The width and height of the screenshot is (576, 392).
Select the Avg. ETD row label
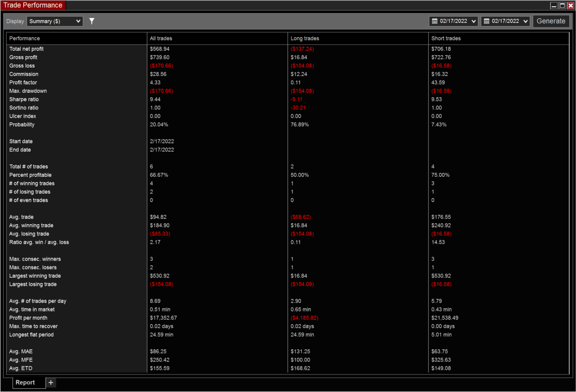21,369
